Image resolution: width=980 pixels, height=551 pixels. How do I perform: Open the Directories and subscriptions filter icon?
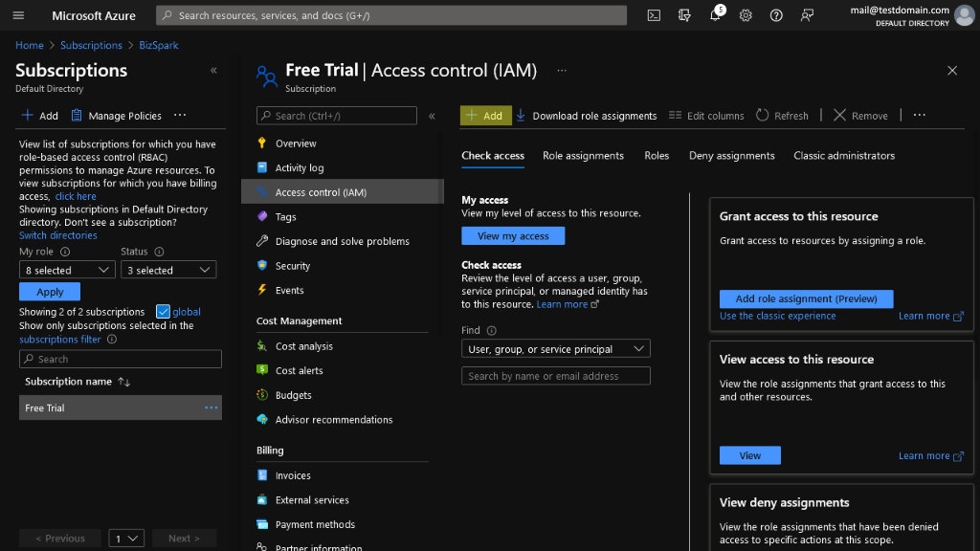coord(684,15)
